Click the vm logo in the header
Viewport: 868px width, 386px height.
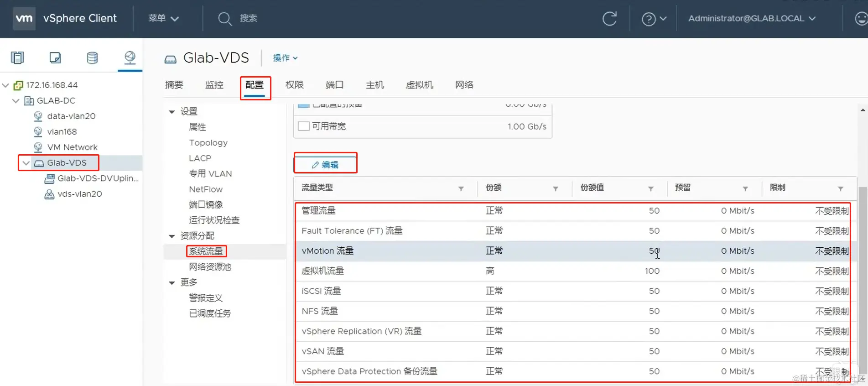point(24,18)
